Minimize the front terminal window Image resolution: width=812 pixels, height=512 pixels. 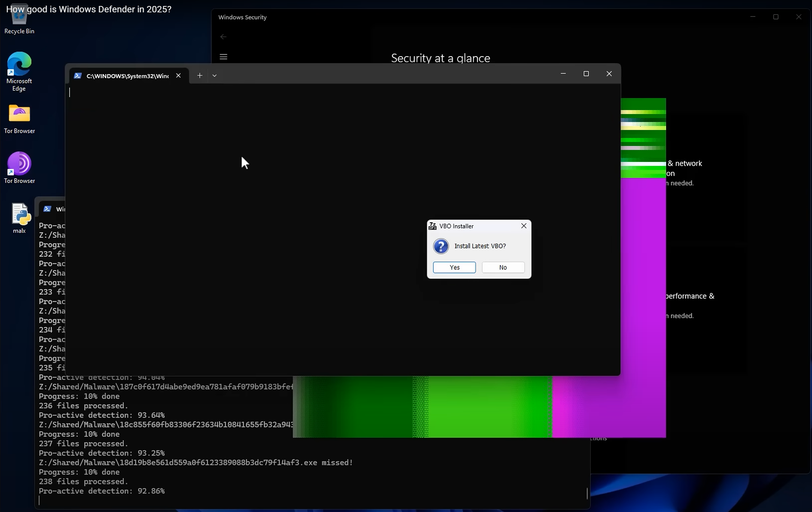[563, 74]
